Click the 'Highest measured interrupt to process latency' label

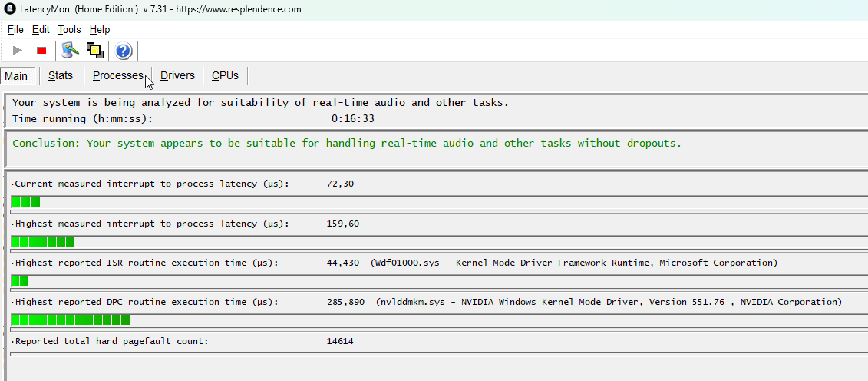click(151, 224)
